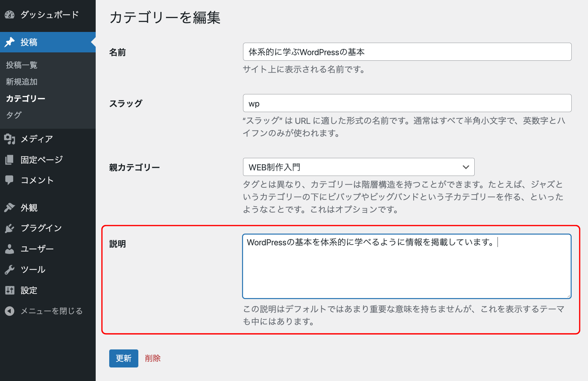This screenshot has width=588, height=381.
Task: Click the media icon next to メディア
Action: coord(10,139)
